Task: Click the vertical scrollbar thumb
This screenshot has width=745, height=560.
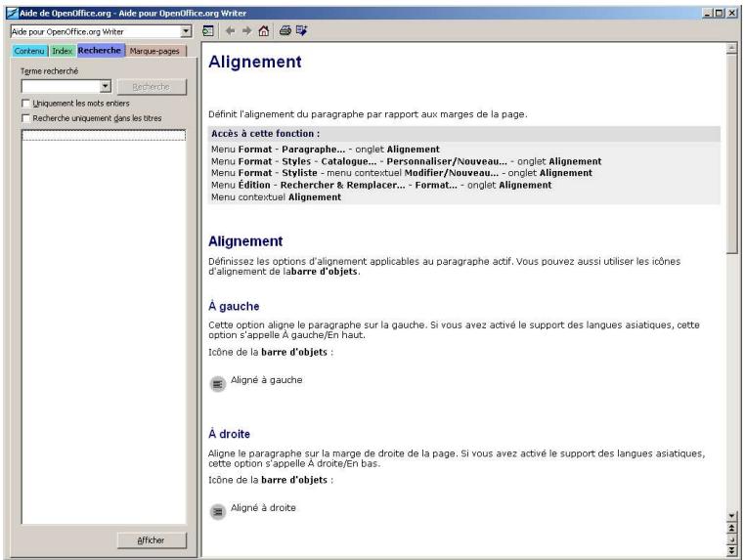Action: click(731, 153)
